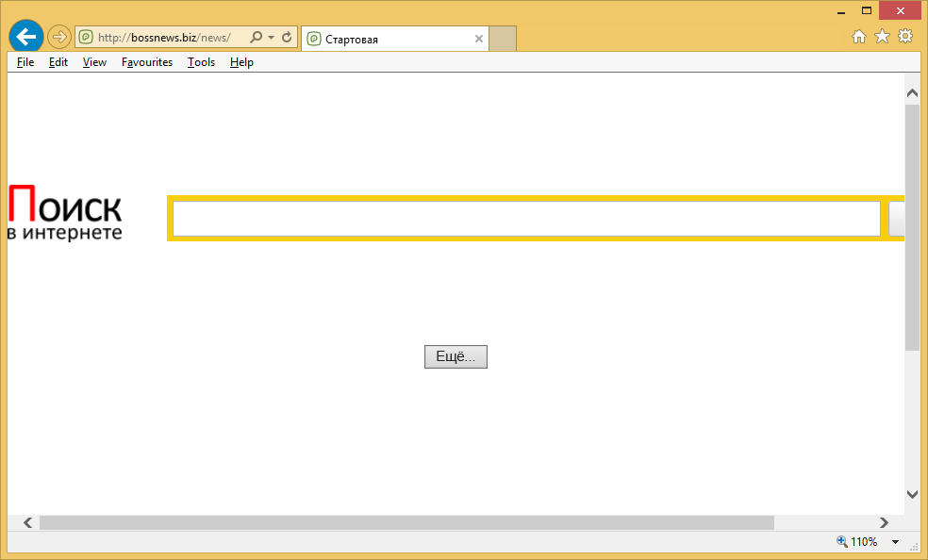Click the bossnews.biz address bar URL

(x=164, y=38)
